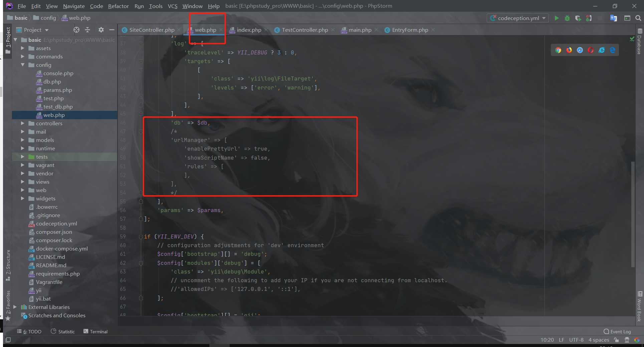The image size is (644, 347).
Task: Click the Google icon in the status bar
Action: [x=637, y=340]
